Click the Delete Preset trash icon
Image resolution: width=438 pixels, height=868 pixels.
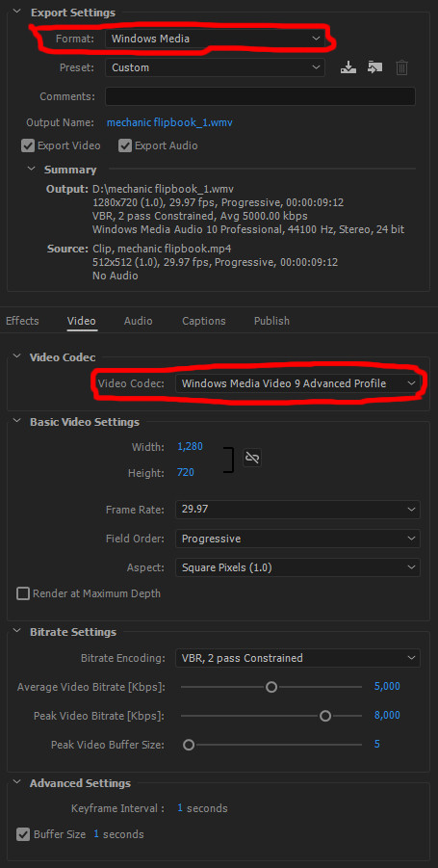402,68
